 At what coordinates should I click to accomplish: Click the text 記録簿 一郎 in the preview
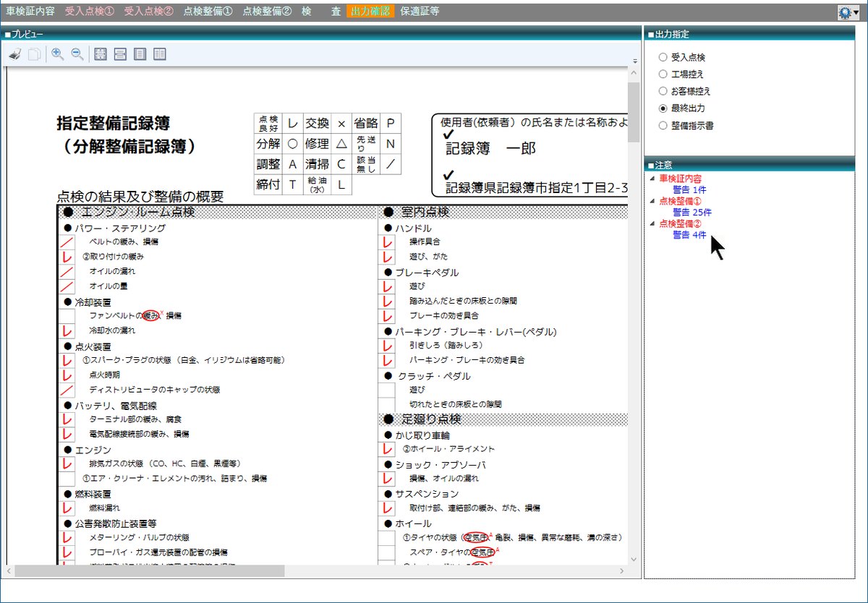point(490,148)
